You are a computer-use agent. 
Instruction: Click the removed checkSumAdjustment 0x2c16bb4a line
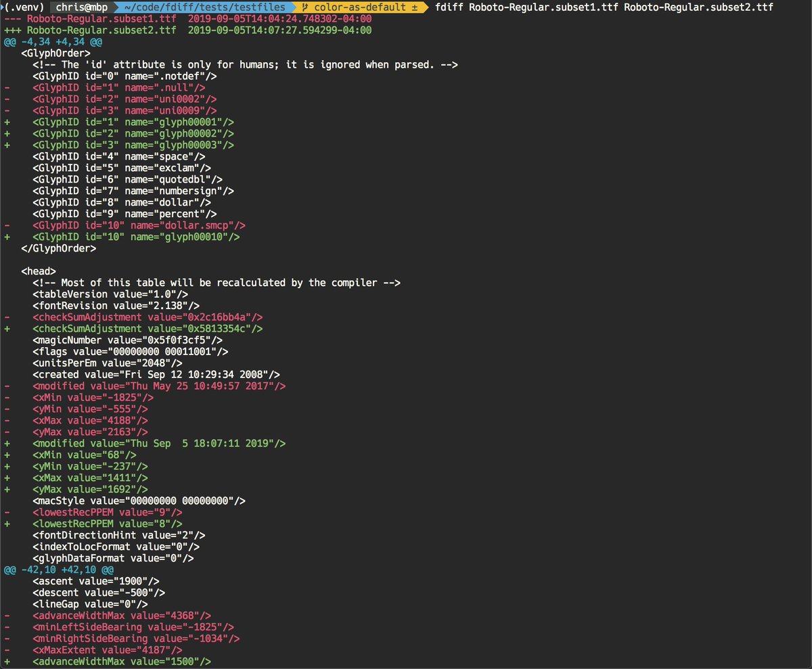click(x=147, y=318)
